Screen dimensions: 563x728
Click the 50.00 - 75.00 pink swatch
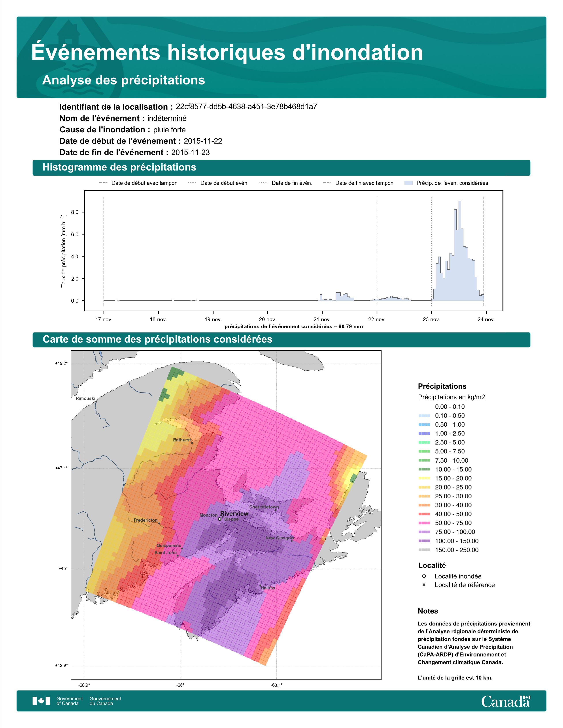[x=424, y=523]
